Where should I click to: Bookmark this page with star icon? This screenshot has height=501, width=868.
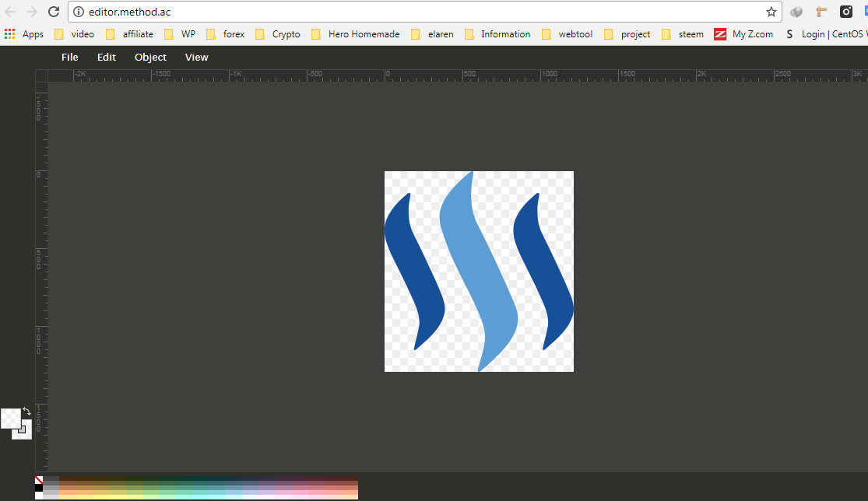[771, 12]
